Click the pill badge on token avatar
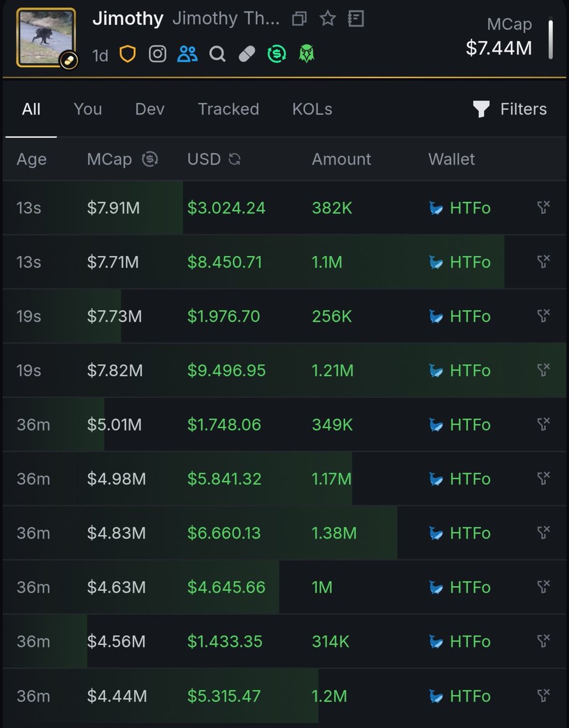The image size is (569, 728). pos(69,61)
